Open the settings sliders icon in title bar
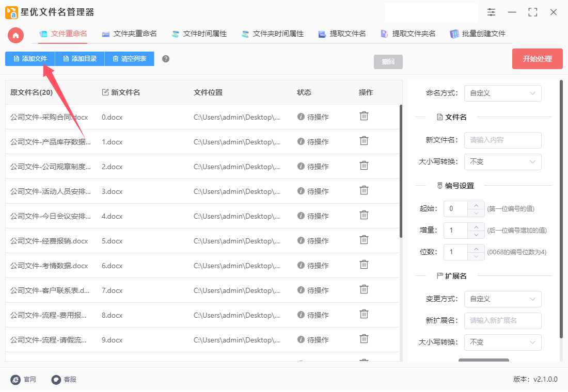The width and height of the screenshot is (568, 392). pyautogui.click(x=491, y=12)
